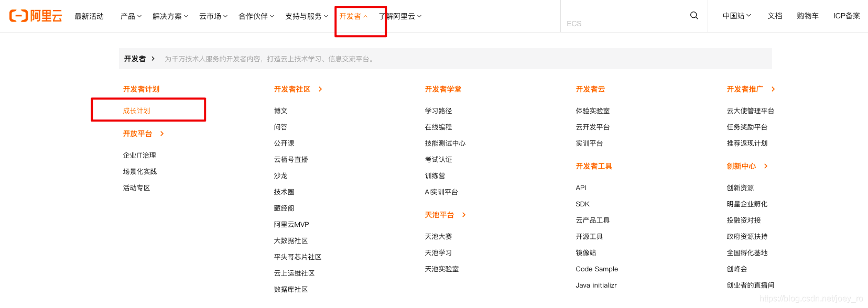
Task: Click the Alibaba Cloud logo
Action: 36,16
